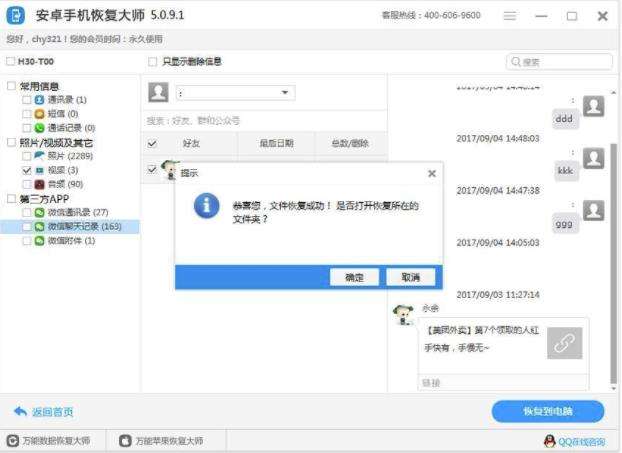The width and height of the screenshot is (622, 453).
Task: Click the 万能数据恢复大师 icon
Action: (13, 441)
